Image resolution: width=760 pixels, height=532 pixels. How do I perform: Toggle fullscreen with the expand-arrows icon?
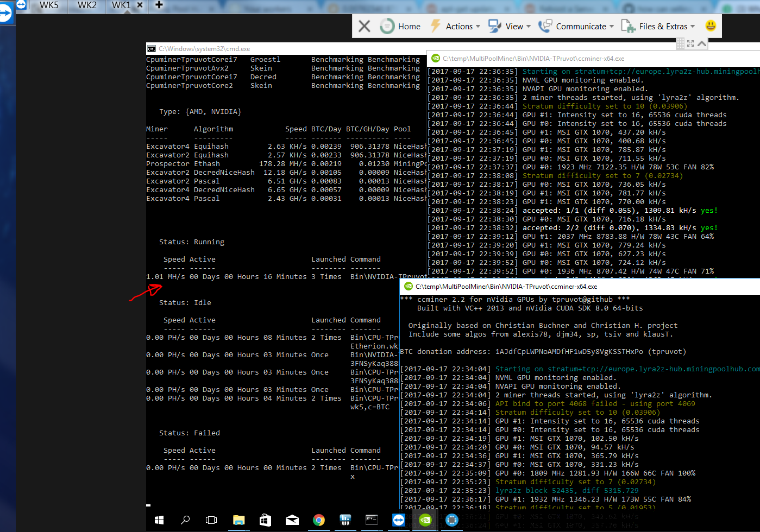click(690, 43)
